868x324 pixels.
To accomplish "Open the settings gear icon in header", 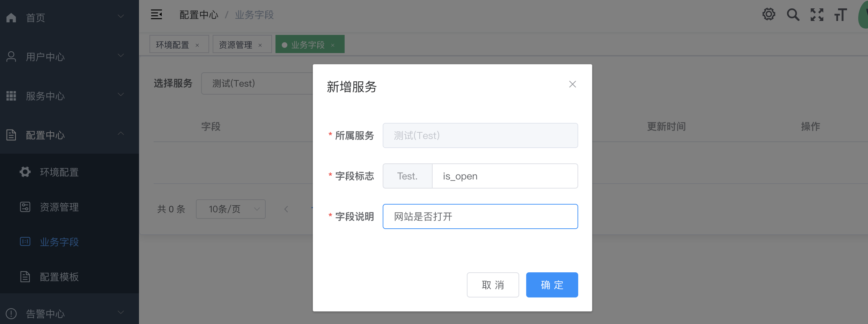I will 768,15.
